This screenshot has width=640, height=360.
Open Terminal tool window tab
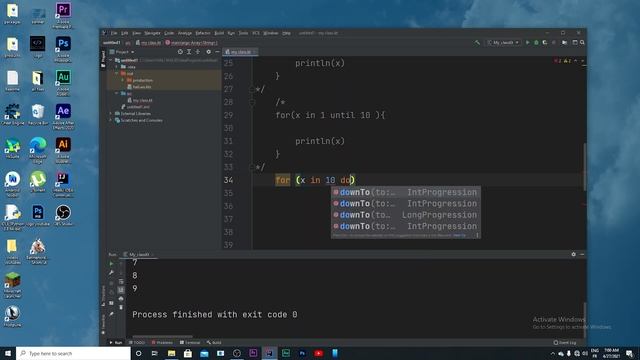[x=190, y=343]
